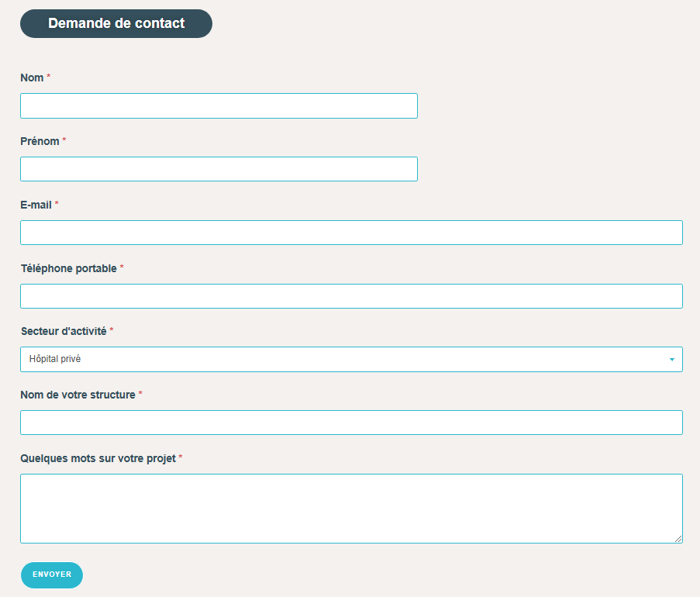The height and width of the screenshot is (597, 700).
Task: Click the Téléphone portable label
Action: [x=69, y=268]
